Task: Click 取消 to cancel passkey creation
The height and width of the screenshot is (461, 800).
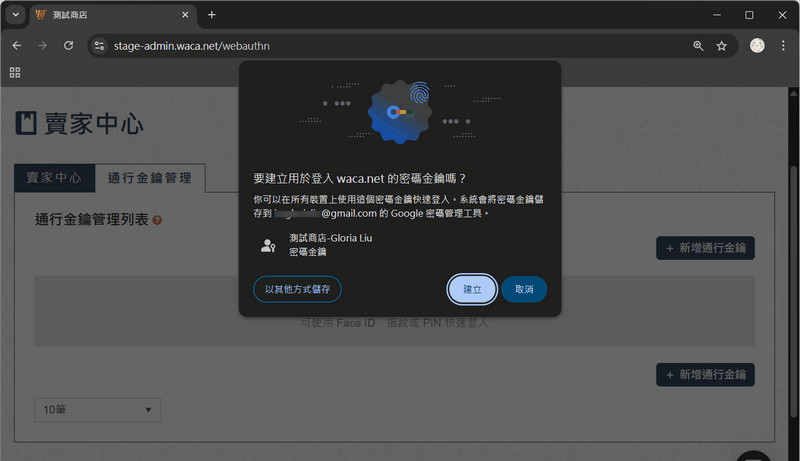Action: pos(524,289)
